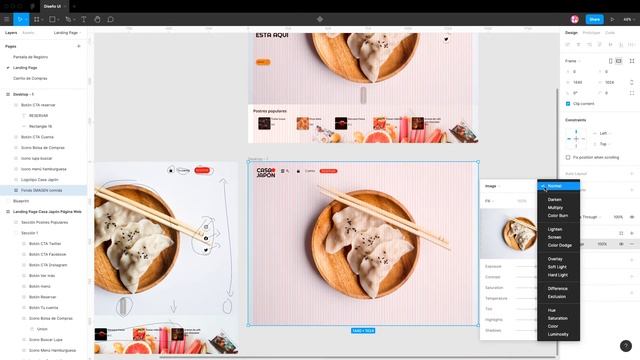
Task: Choose Normal blend mode
Action: 558,186
